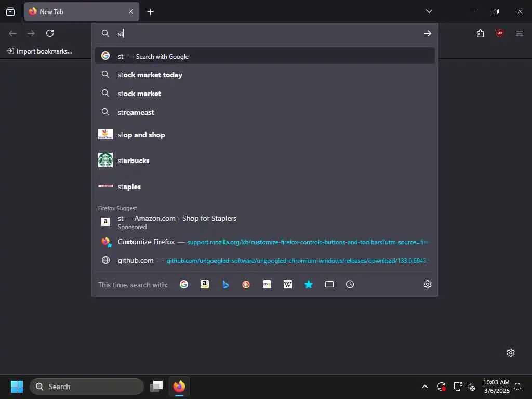Screen dimensions: 532x399
Task: Open new tab page personalize gear
Action: click(x=510, y=353)
